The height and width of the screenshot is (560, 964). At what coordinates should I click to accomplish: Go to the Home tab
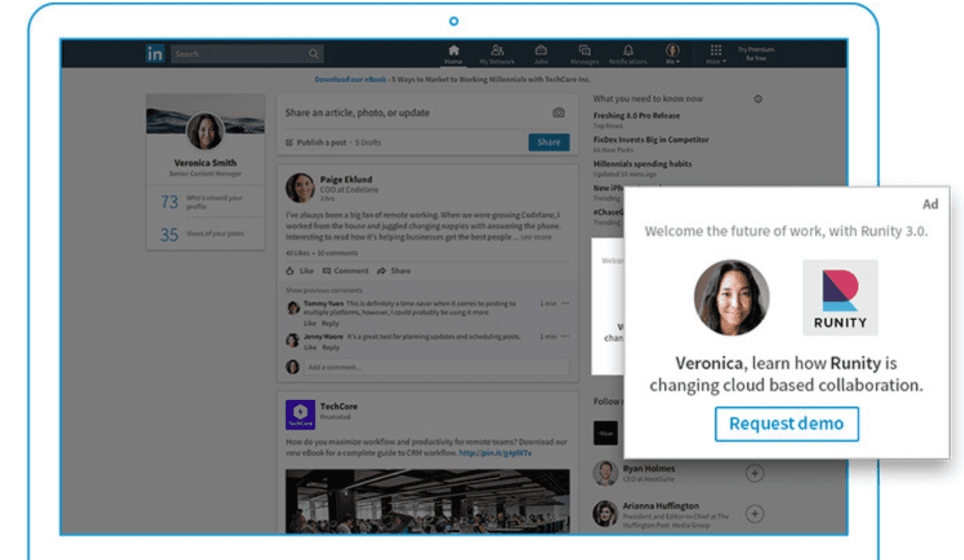(454, 54)
